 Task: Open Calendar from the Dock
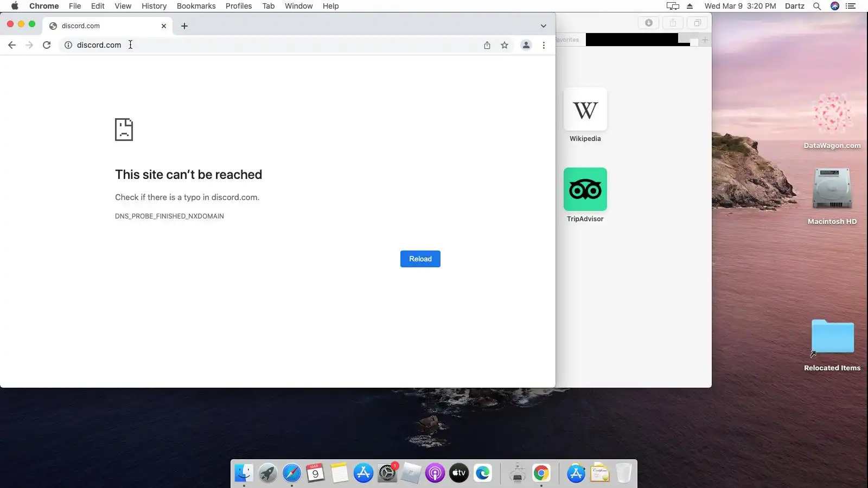tap(315, 473)
